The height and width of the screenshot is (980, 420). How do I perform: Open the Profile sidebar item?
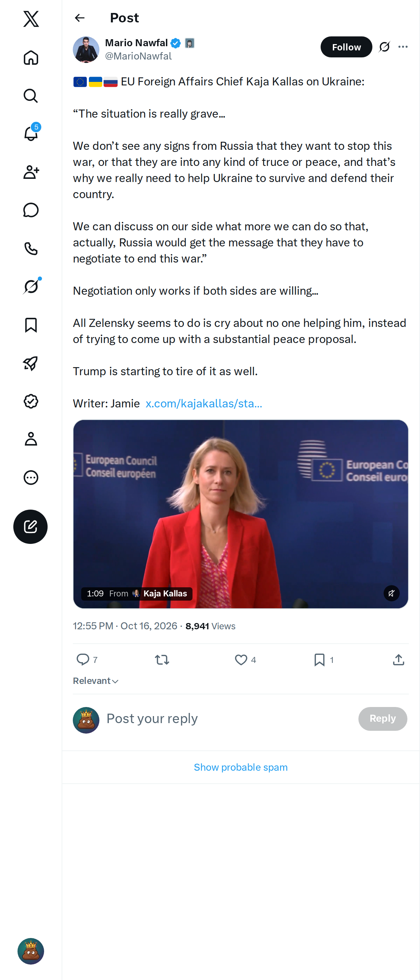(31, 439)
